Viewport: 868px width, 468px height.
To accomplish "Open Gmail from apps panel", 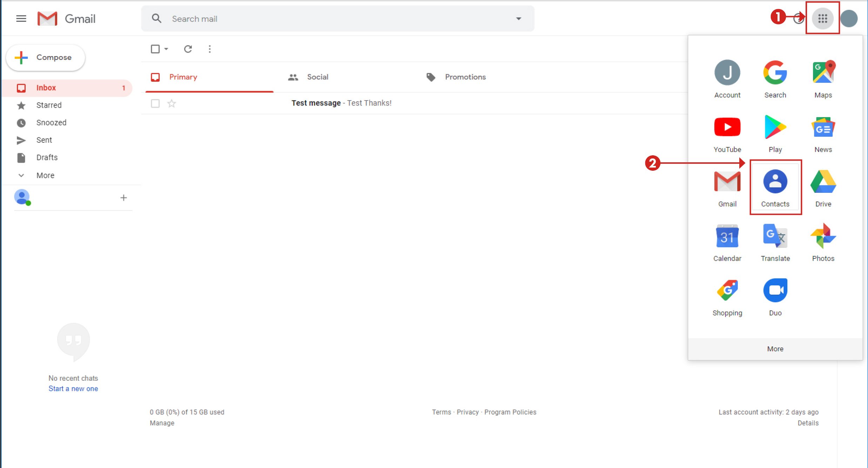I will point(727,189).
